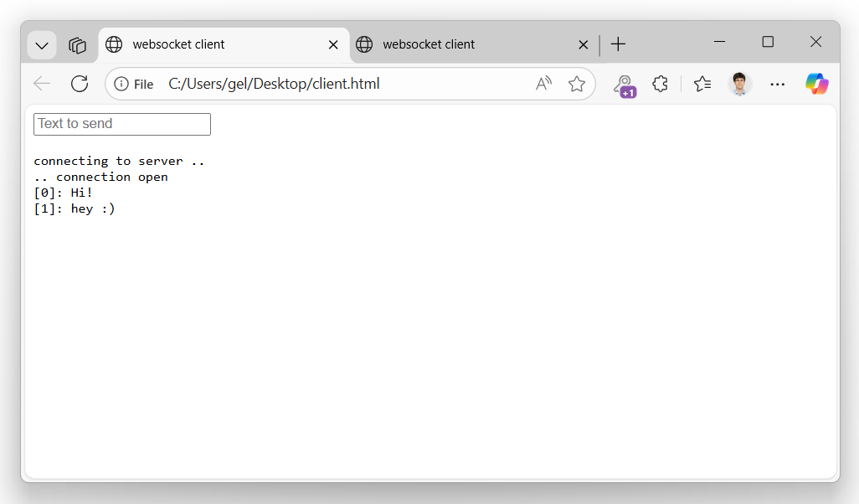Open the user profile avatar
859x504 pixels.
click(x=739, y=84)
